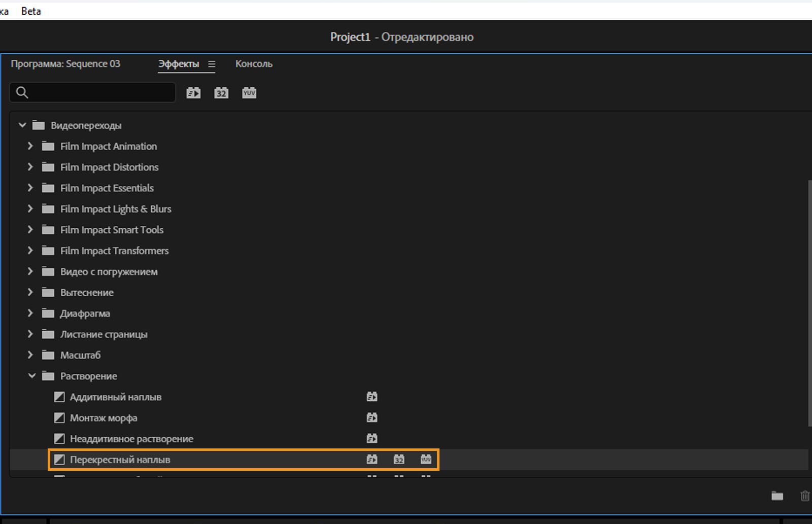Click the Видеопереходы folder label
The image size is (812, 524).
[x=86, y=125]
